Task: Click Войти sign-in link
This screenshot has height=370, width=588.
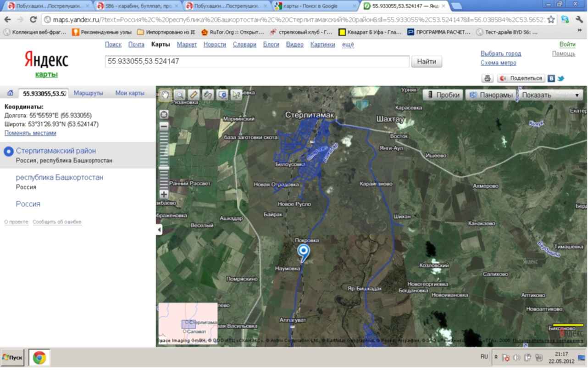Action: tap(567, 45)
